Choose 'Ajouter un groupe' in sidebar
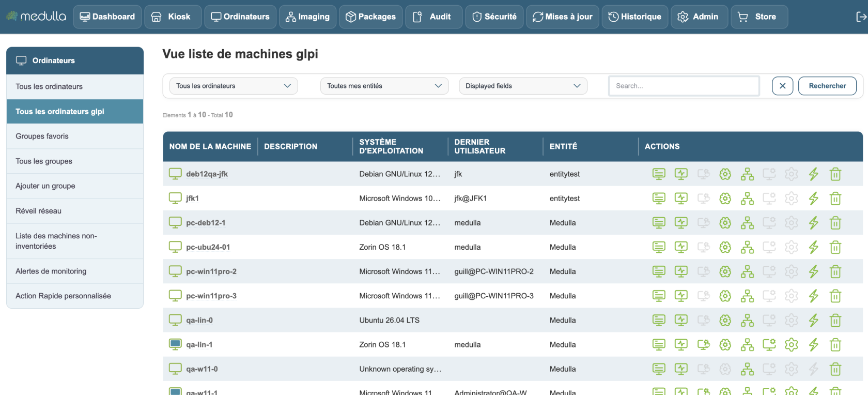Image resolution: width=868 pixels, height=395 pixels. (x=75, y=186)
